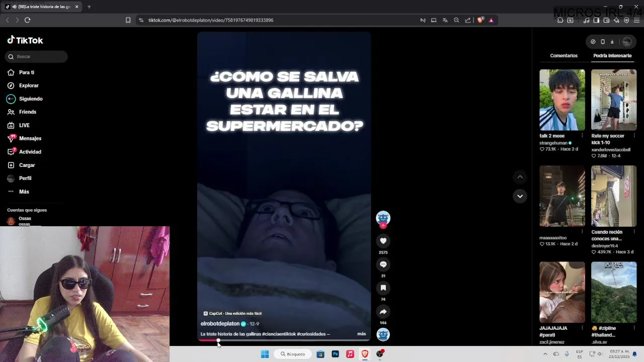
Task: Open options for the 'talk 2 meee' video
Action: [x=582, y=136]
